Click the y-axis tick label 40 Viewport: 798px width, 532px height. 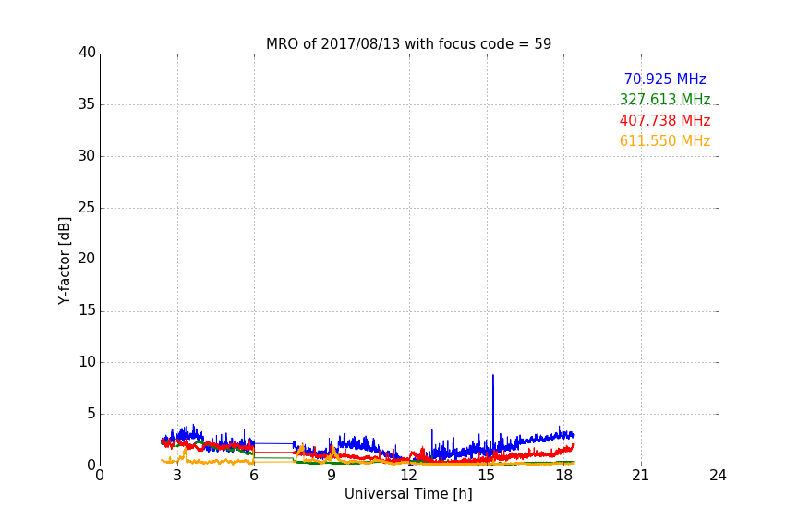[87, 53]
